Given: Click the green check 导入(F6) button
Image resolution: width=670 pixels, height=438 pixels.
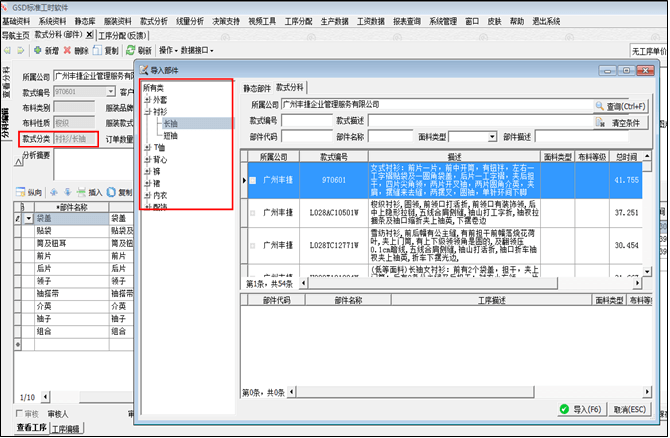Looking at the screenshot, I should tap(582, 409).
